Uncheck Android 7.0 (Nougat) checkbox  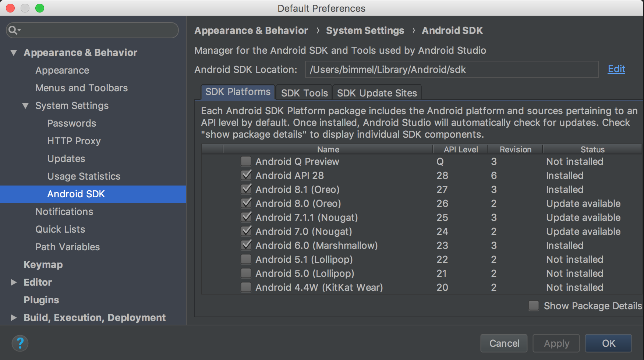click(x=246, y=231)
